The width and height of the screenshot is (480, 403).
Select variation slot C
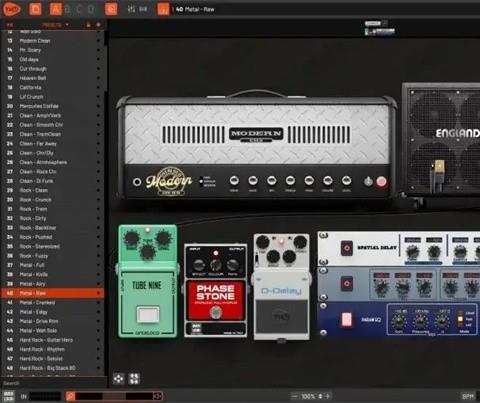click(x=79, y=9)
